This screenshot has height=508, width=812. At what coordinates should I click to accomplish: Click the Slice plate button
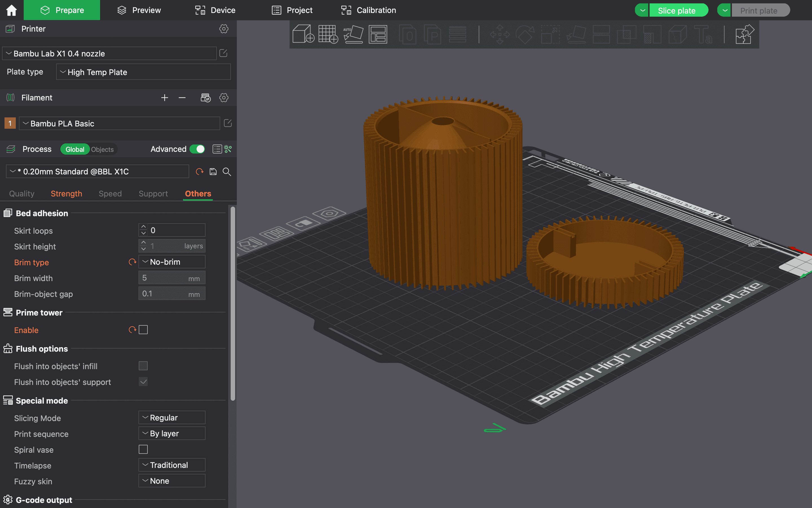pyautogui.click(x=678, y=10)
